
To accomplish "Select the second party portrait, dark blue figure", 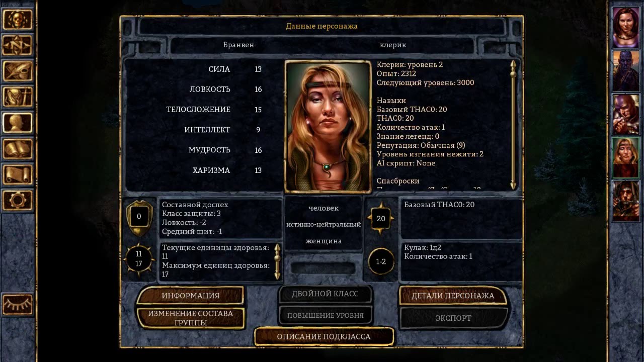I will click(x=625, y=70).
